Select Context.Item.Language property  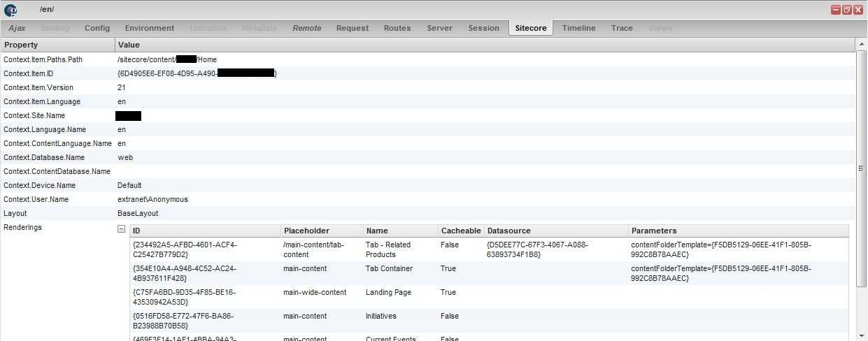click(42, 101)
